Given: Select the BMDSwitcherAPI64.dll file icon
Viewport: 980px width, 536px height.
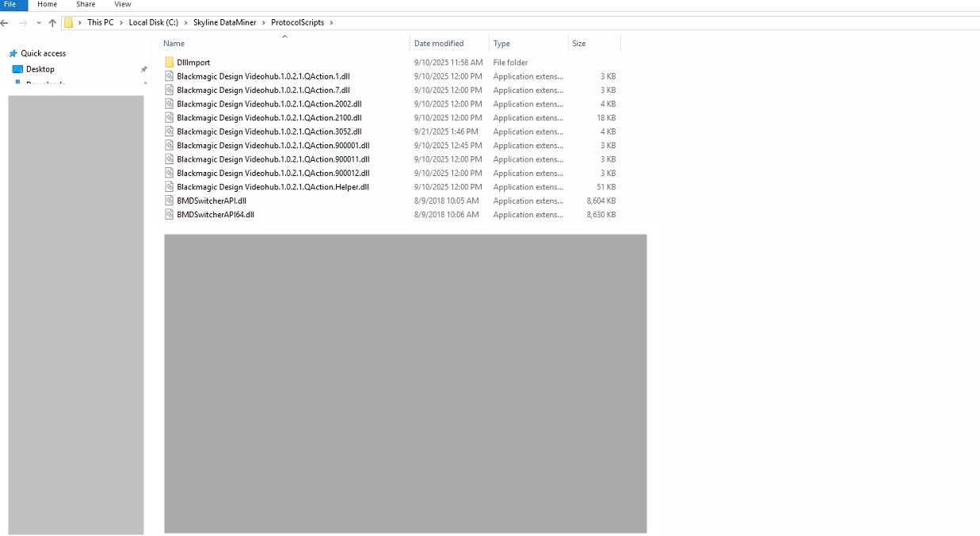Looking at the screenshot, I should (169, 215).
